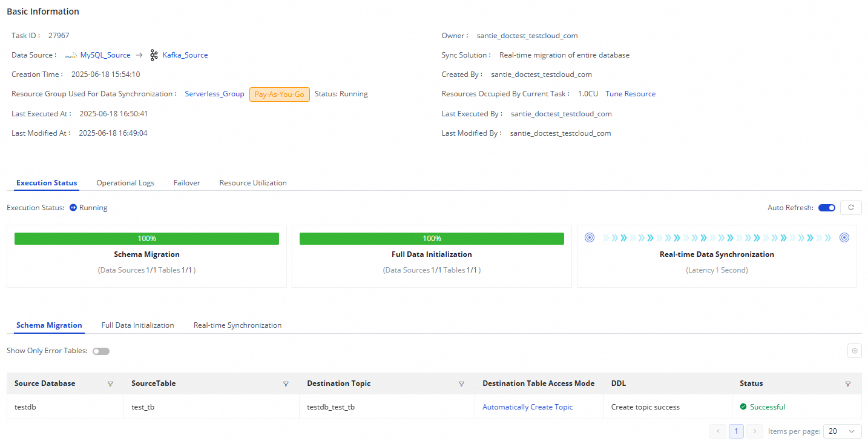
Task: Click Real-time migration of entire database text
Action: [x=564, y=55]
